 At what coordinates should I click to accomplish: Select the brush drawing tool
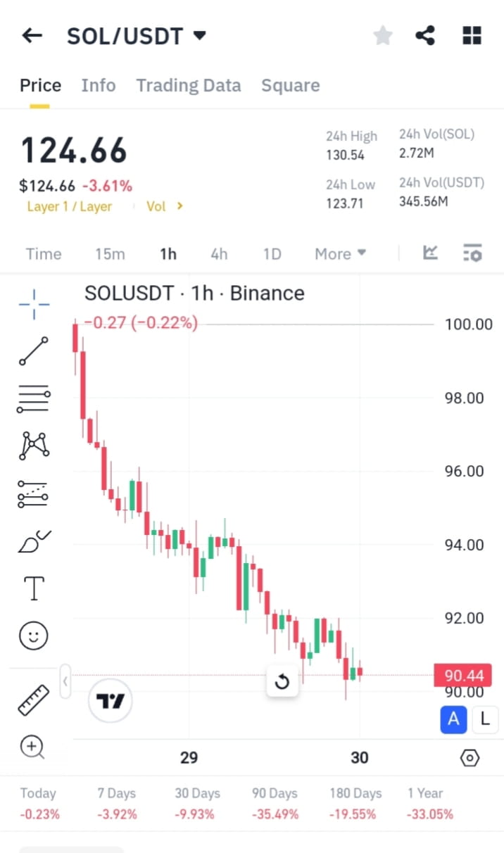point(33,542)
